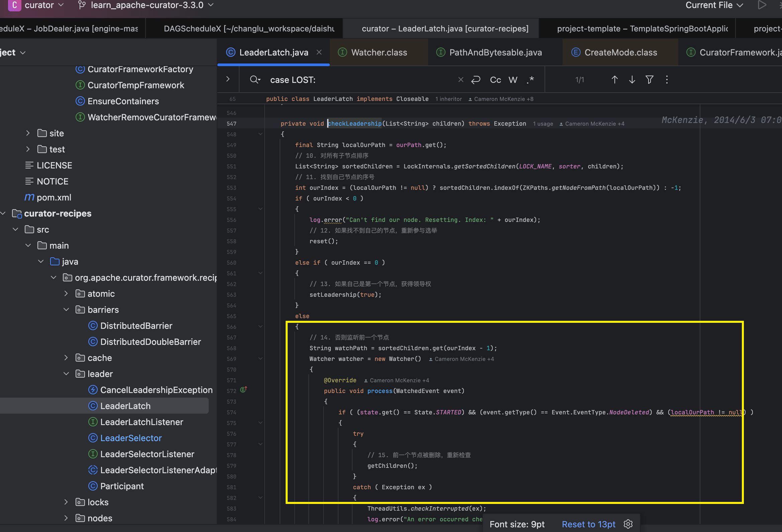Click the new line icon in search bar

pos(476,80)
